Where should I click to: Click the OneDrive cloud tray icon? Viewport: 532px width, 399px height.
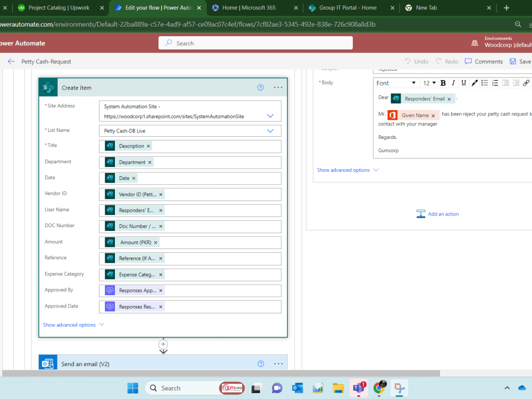coord(522,388)
